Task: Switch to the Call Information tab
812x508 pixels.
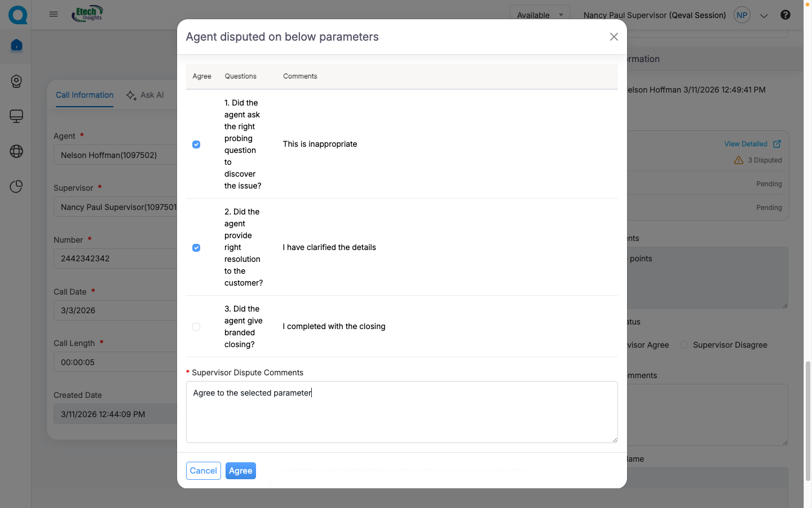Action: [x=85, y=95]
